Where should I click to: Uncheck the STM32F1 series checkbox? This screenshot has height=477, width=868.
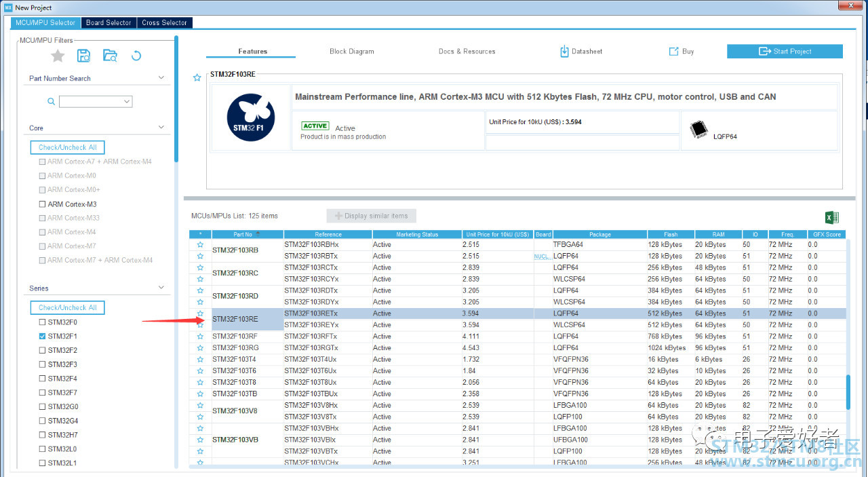pos(43,337)
